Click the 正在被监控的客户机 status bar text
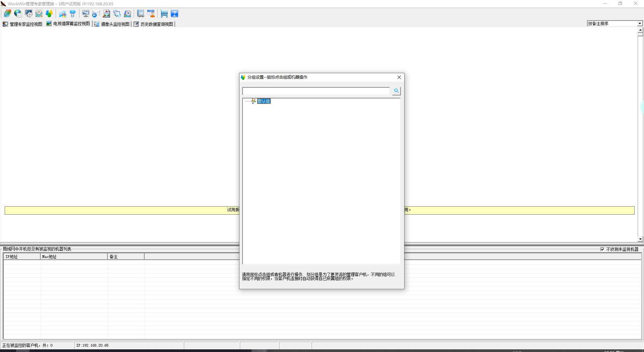 point(28,345)
